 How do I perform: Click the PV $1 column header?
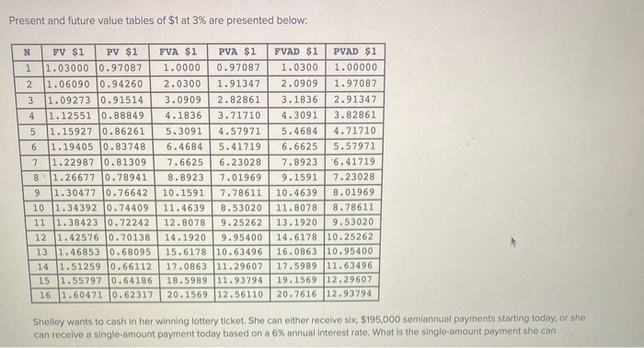click(x=122, y=52)
